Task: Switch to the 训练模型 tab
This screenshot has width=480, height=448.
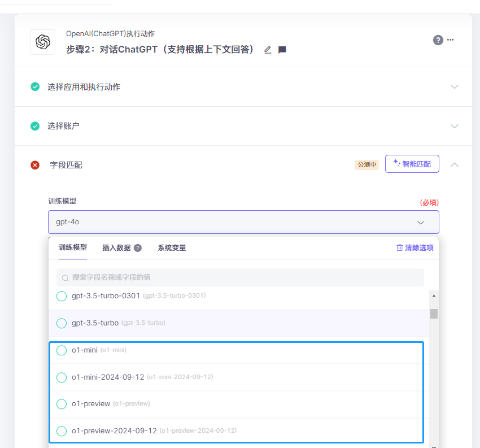Action: (73, 247)
